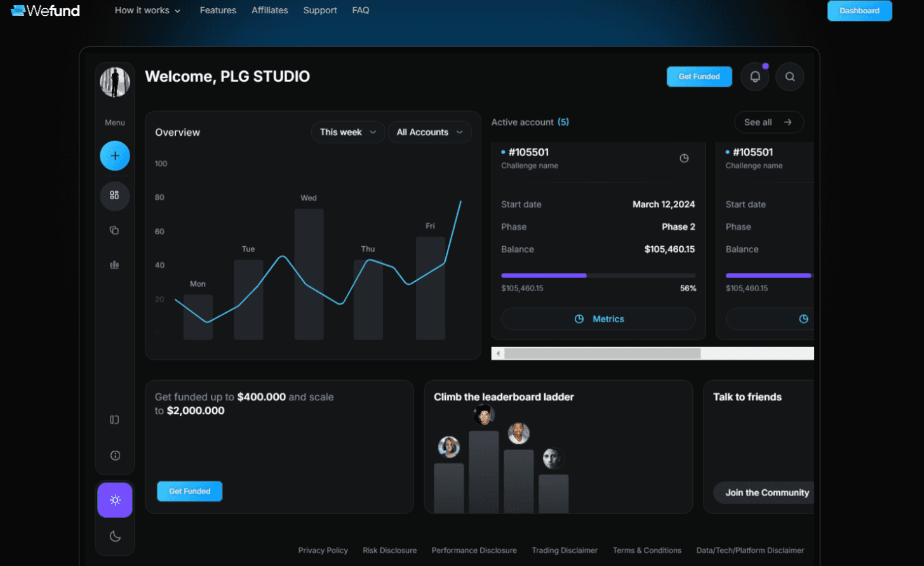Click the Tue bar in Overview chart
Screen dimensions: 924x566
pyautogui.click(x=248, y=300)
